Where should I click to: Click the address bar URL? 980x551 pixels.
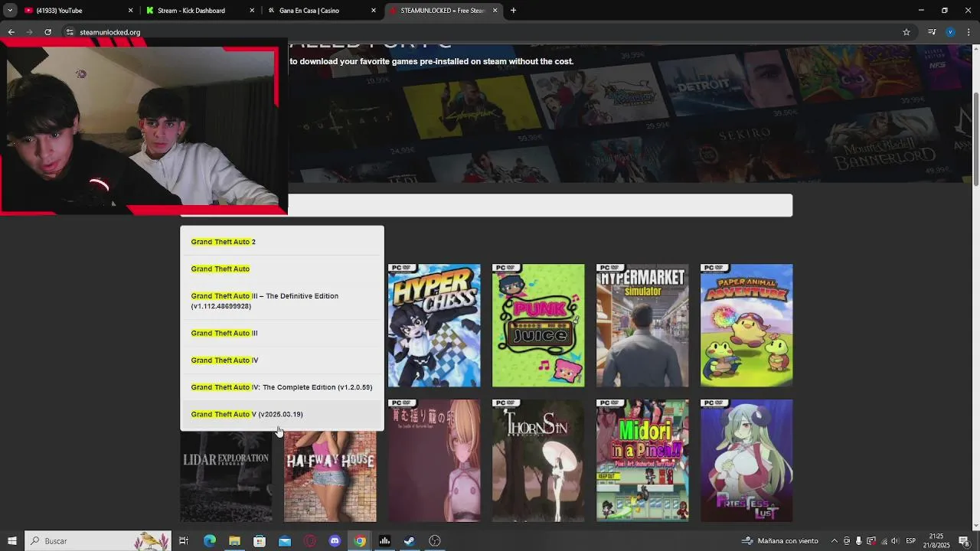[109, 32]
